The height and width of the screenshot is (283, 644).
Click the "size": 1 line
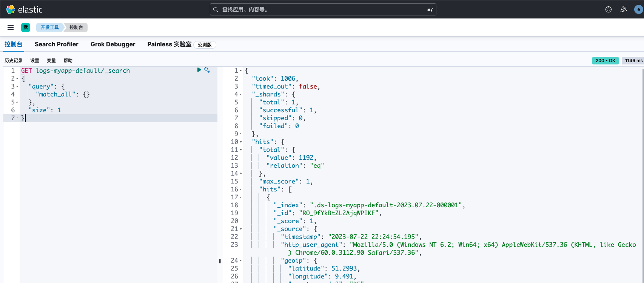[45, 110]
